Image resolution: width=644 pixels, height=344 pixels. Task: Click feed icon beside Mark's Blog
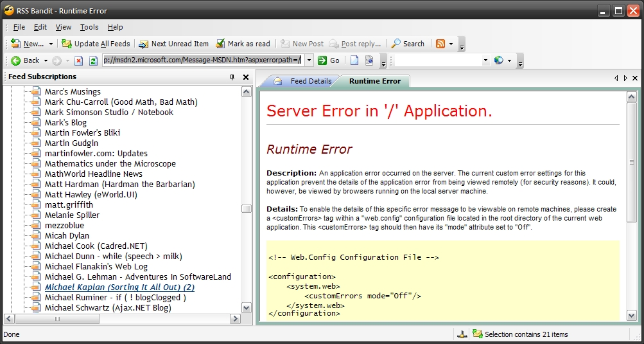[x=37, y=123]
